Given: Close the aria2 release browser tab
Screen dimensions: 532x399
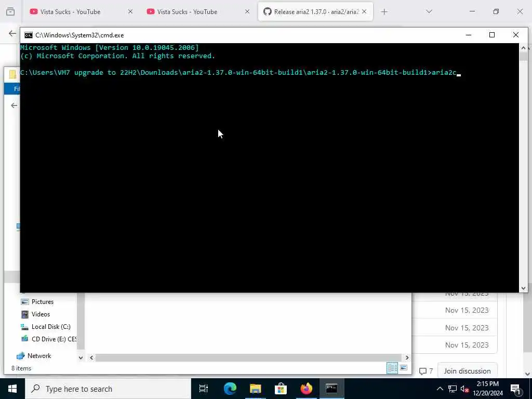Looking at the screenshot, I should (364, 12).
